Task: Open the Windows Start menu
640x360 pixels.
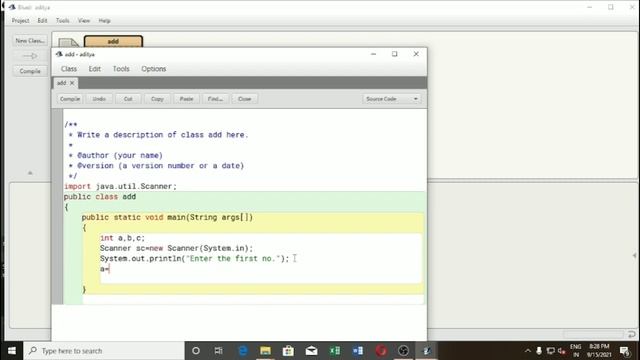Action: tap(12, 351)
